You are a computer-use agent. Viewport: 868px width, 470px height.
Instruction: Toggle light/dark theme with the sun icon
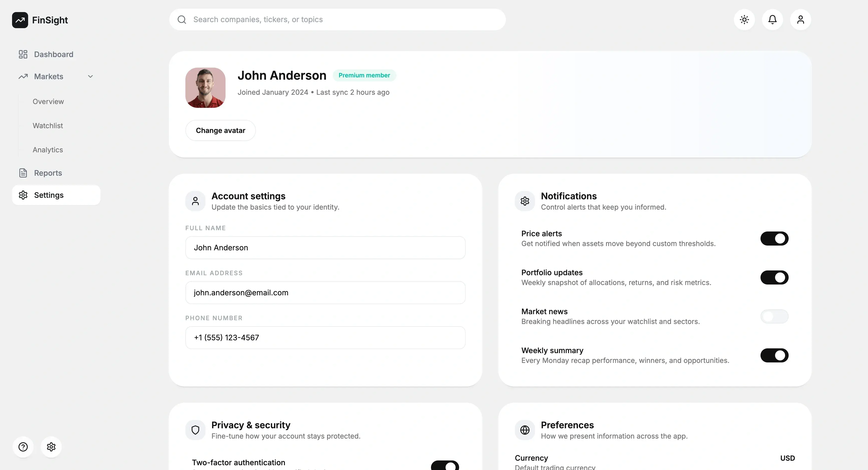click(744, 20)
